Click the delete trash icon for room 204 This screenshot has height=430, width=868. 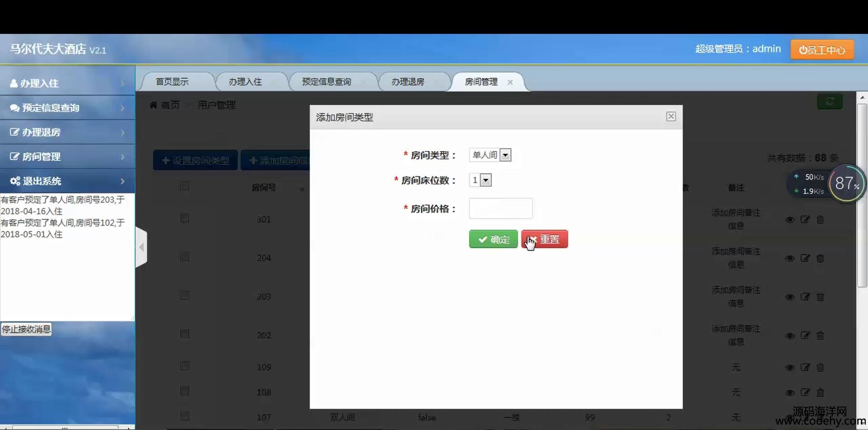click(820, 258)
